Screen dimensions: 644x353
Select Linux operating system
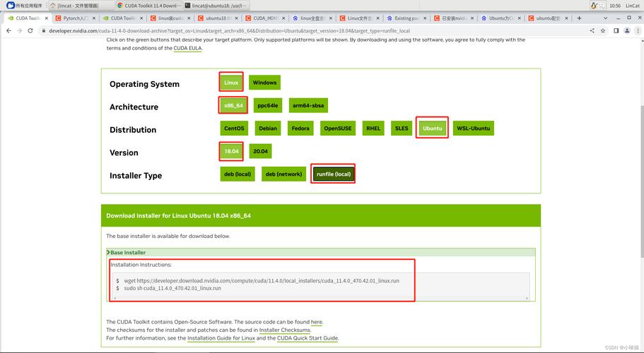pos(231,83)
